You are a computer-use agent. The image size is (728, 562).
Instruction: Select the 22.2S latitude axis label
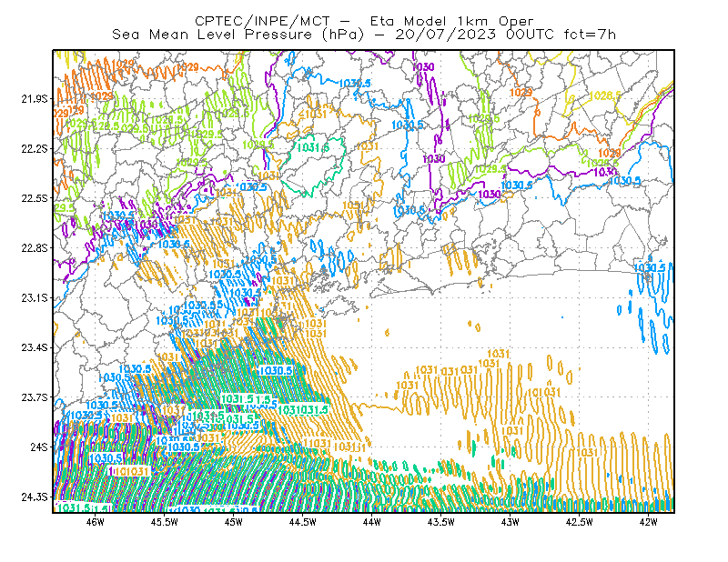click(x=35, y=148)
